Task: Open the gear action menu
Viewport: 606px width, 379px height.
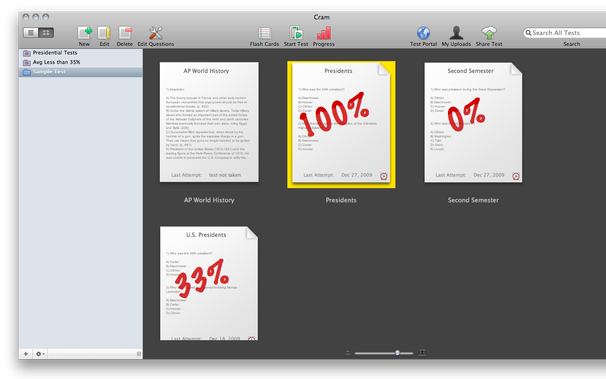Action: tap(40, 354)
